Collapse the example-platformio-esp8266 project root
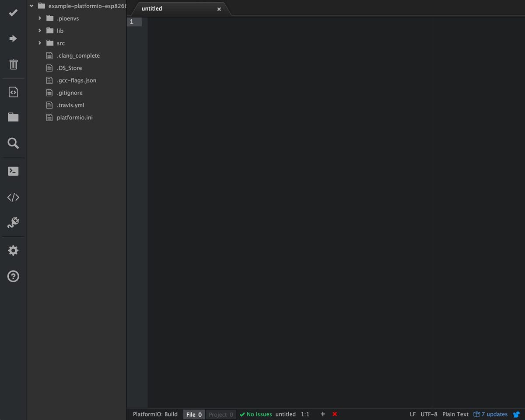Screen dimensions: 525x420 [x=31, y=6]
